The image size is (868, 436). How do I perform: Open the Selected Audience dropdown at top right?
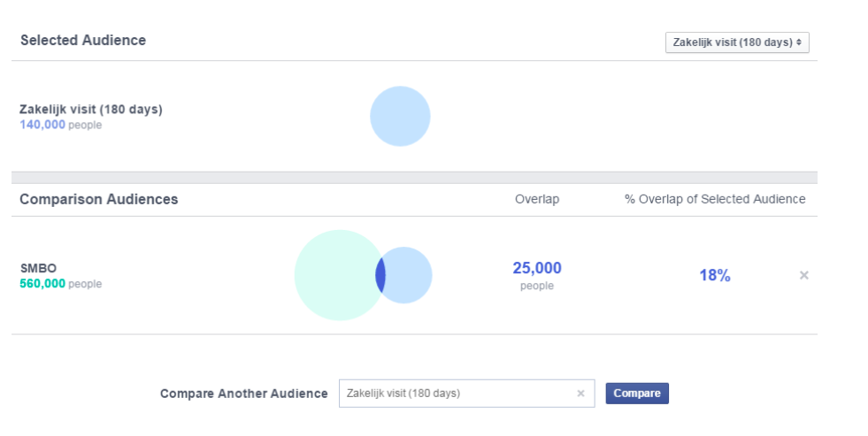point(736,42)
